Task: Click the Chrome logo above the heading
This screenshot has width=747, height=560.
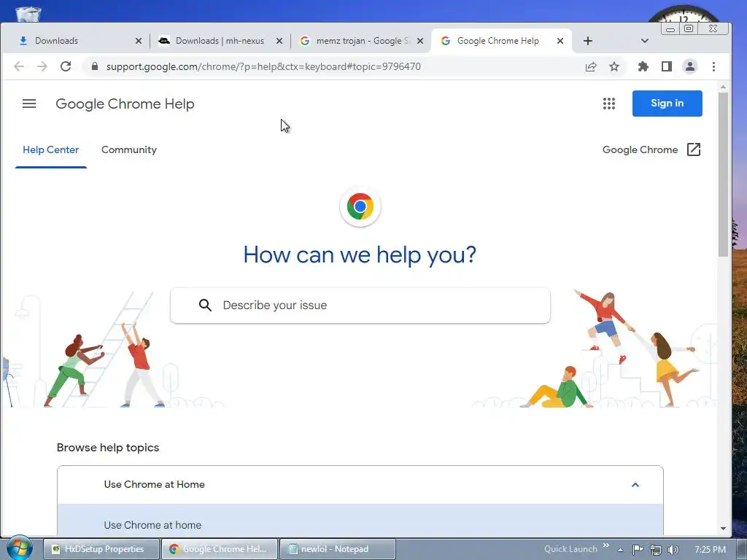Action: click(x=360, y=206)
